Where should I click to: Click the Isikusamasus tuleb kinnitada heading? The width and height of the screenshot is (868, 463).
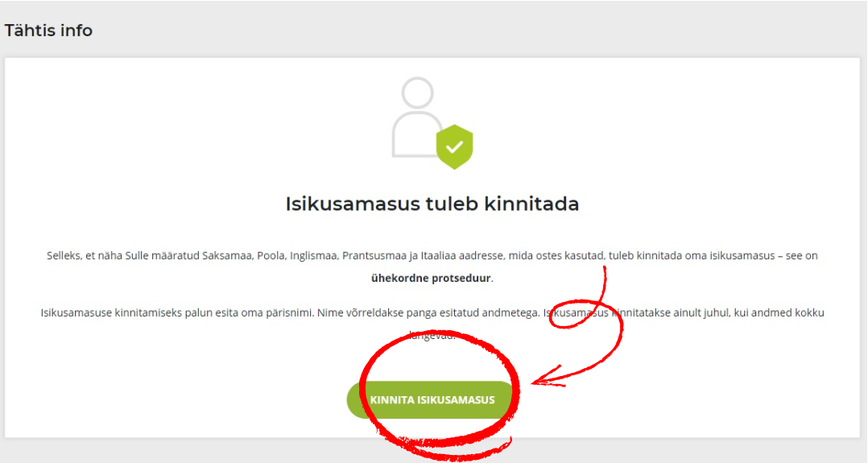coord(432,204)
